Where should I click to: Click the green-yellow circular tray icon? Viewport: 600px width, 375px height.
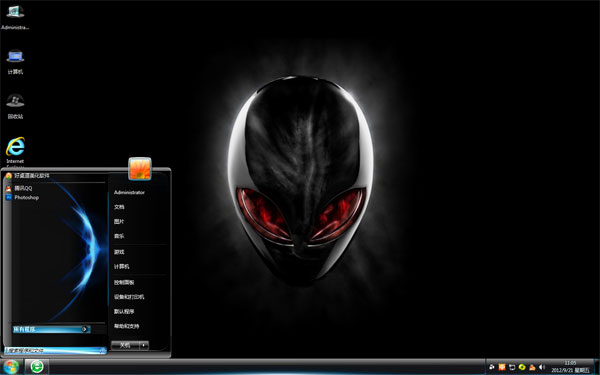coord(522,367)
